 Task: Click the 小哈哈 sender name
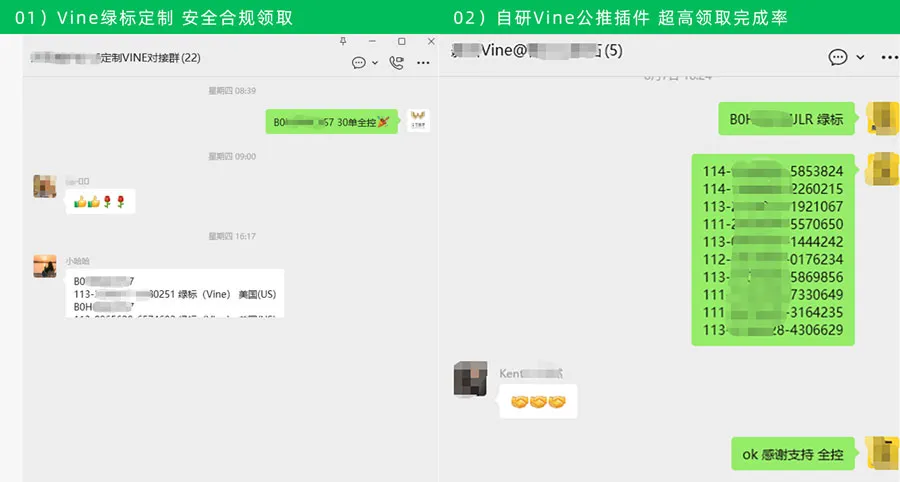tap(77, 261)
